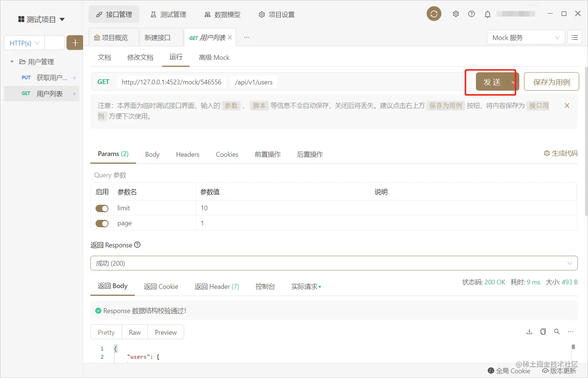Viewport: 588px width, 378px height.
Task: Select the GET 用户列表 tree item
Action: [x=42, y=94]
